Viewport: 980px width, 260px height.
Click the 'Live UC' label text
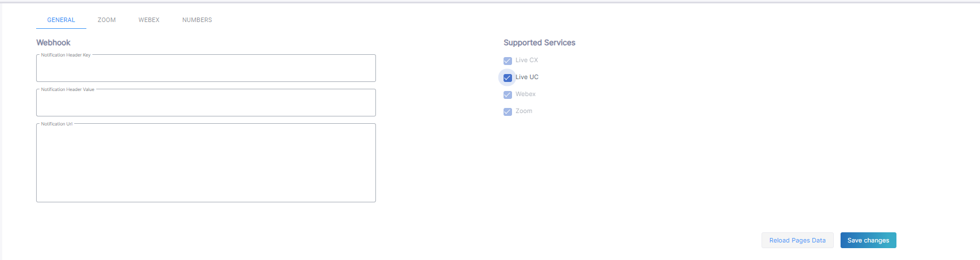coord(527,77)
